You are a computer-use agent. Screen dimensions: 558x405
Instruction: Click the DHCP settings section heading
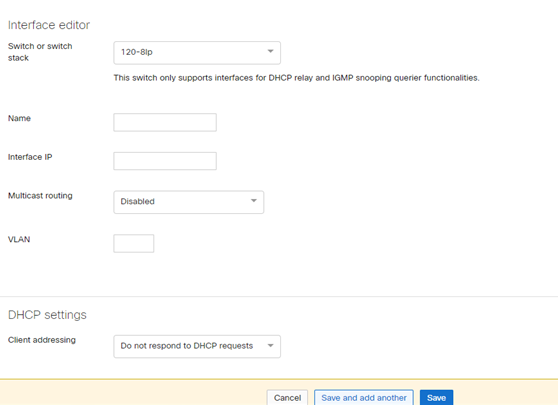coord(47,315)
